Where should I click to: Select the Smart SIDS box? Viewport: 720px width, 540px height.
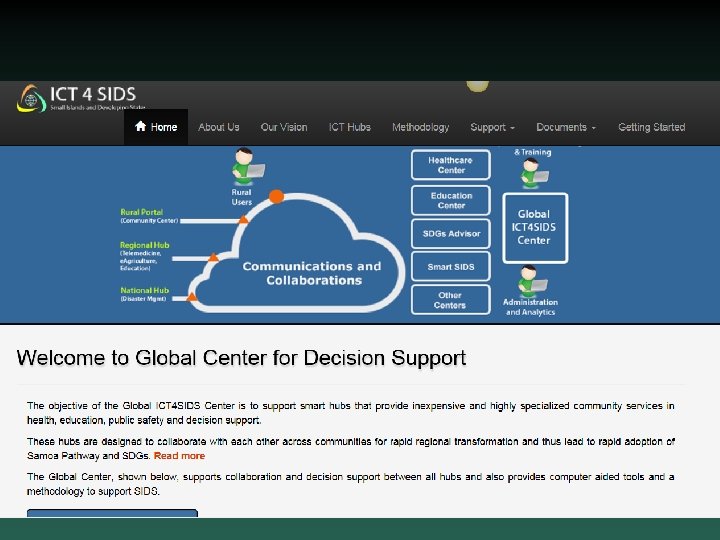[450, 266]
